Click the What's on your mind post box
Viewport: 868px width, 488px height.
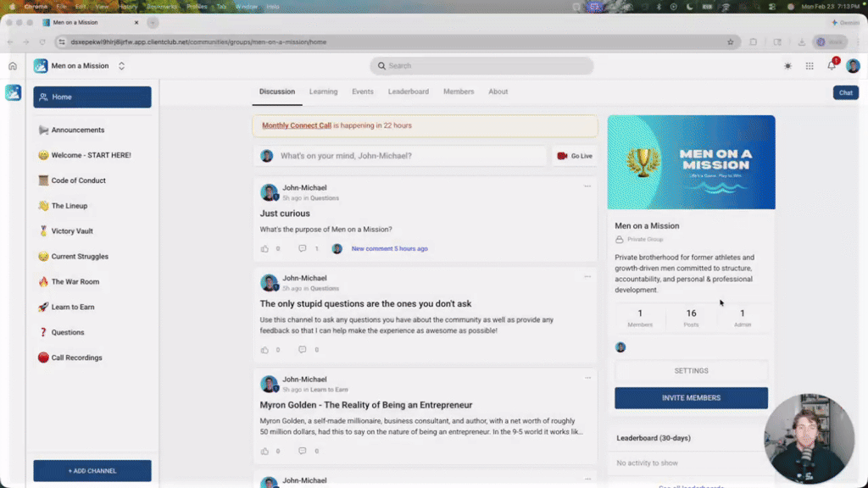(412, 156)
